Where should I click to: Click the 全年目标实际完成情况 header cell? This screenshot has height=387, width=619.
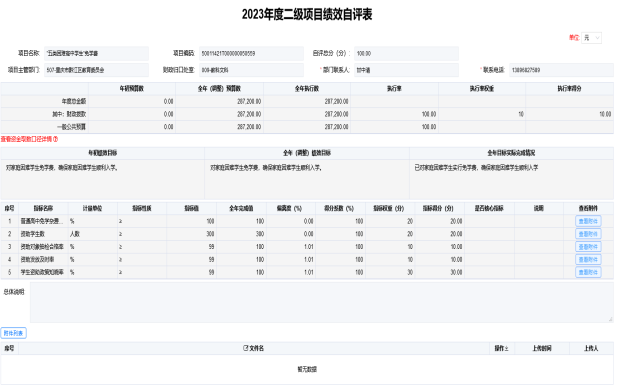tap(512, 153)
